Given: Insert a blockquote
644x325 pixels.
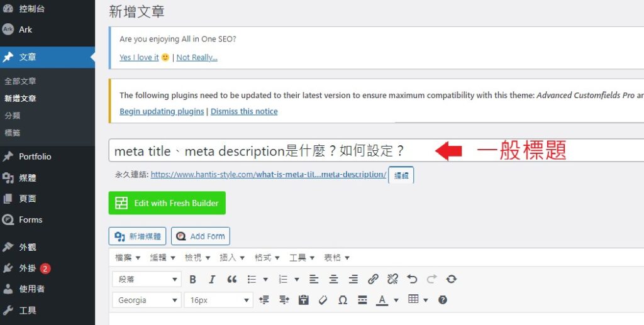Looking at the screenshot, I should click(232, 280).
